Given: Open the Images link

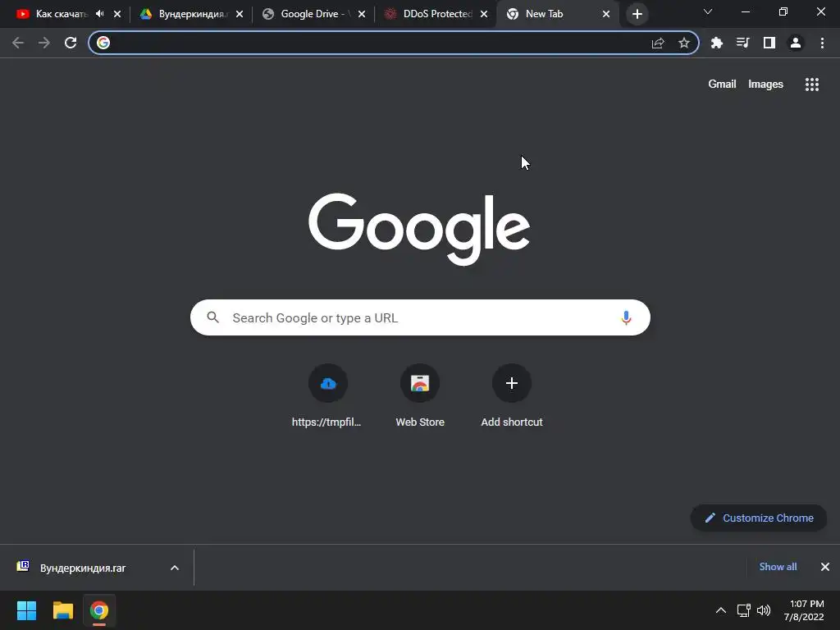Looking at the screenshot, I should pyautogui.click(x=765, y=84).
